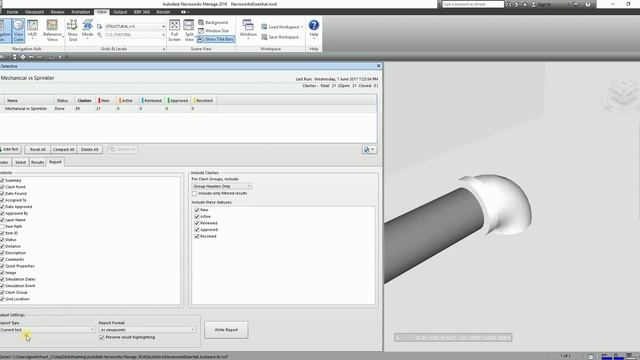Screen dimensions: 640x360
Task: Click the Compact All button
Action: 64,150
